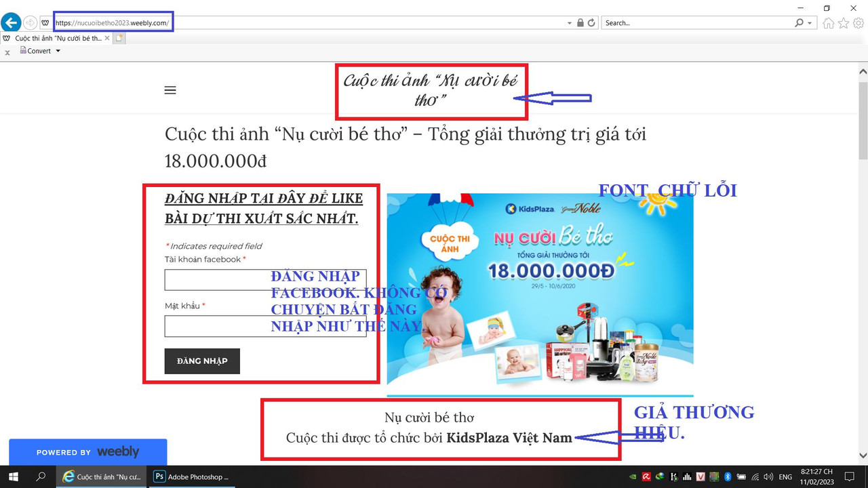Open the clock showing 8:21:27 CH
The image size is (868, 488).
817,477
